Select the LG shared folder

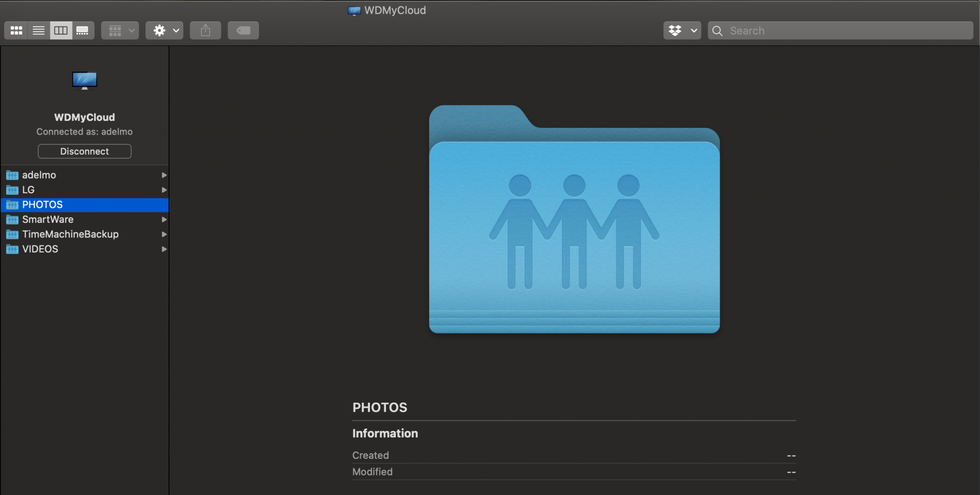click(84, 189)
